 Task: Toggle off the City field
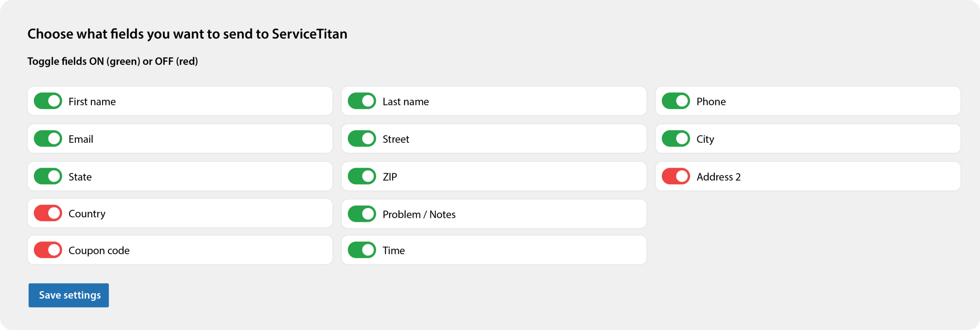[676, 139]
